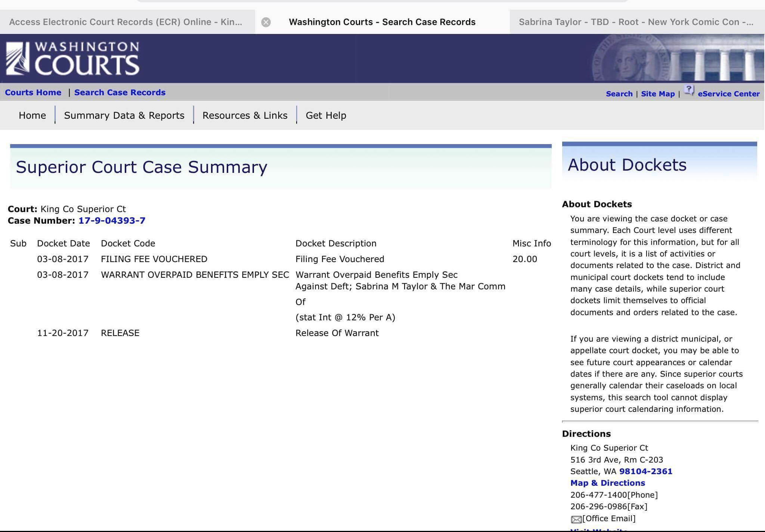765x532 pixels.
Task: Click case number 17-9-04393-7 link
Action: point(112,221)
